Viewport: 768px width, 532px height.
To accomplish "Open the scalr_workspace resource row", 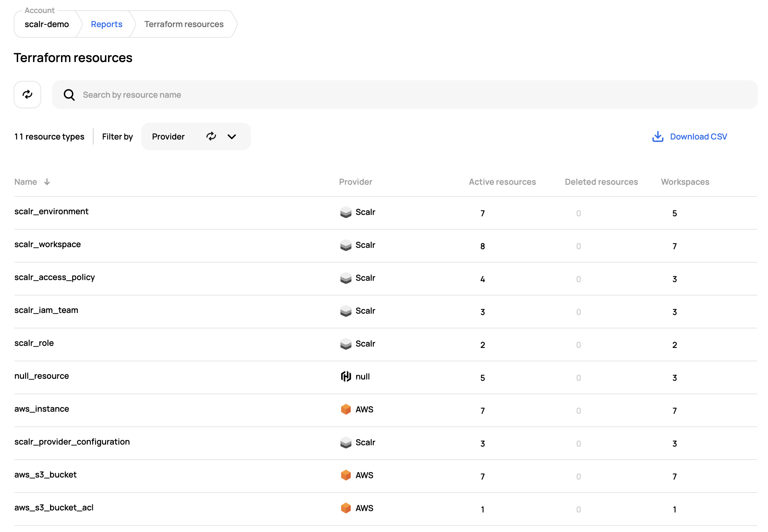I will pyautogui.click(x=48, y=244).
